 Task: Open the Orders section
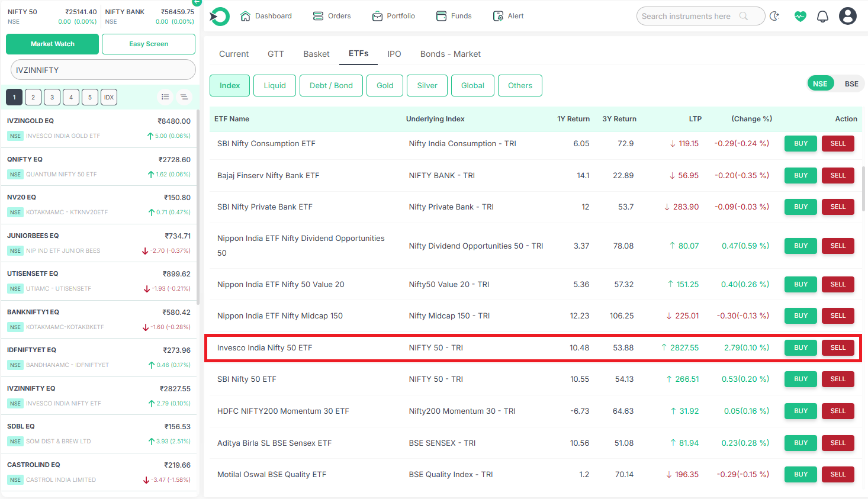[332, 16]
